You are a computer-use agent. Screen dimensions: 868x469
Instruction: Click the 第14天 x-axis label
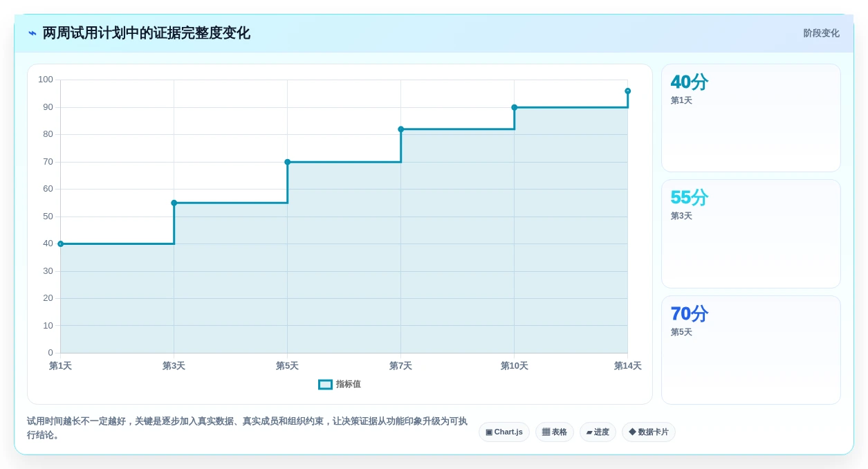628,366
